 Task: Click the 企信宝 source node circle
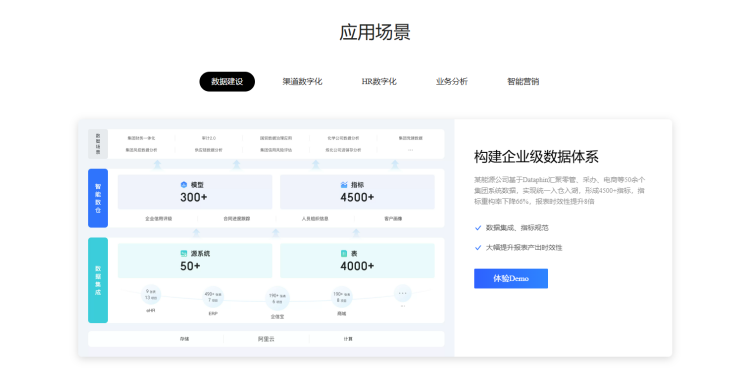[x=277, y=299]
